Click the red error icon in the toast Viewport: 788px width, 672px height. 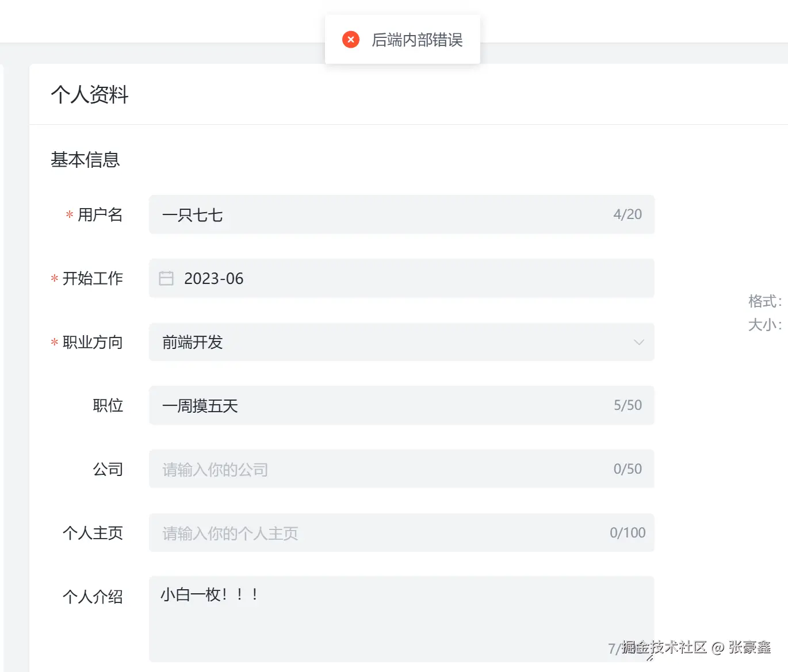(350, 39)
